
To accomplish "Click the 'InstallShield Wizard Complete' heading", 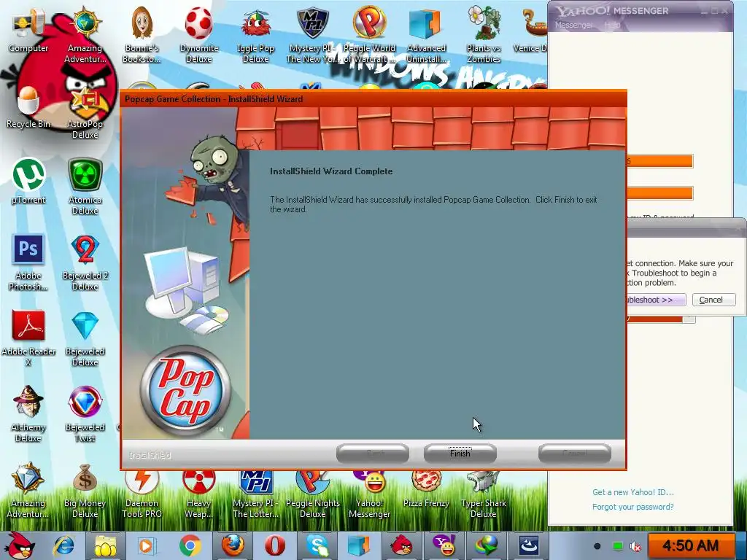I will (x=331, y=171).
